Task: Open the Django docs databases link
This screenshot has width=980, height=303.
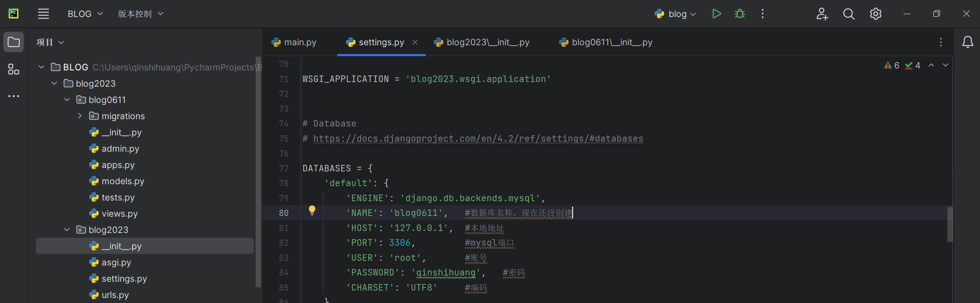Action: (x=478, y=139)
